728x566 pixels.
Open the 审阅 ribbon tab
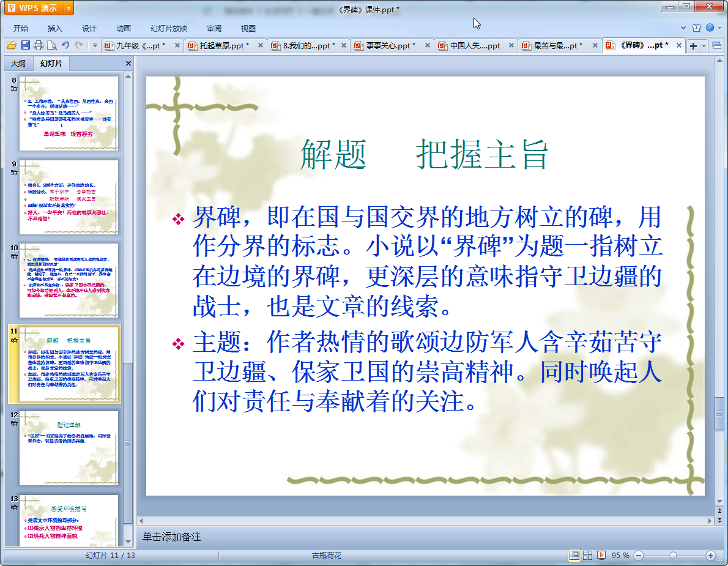(214, 28)
